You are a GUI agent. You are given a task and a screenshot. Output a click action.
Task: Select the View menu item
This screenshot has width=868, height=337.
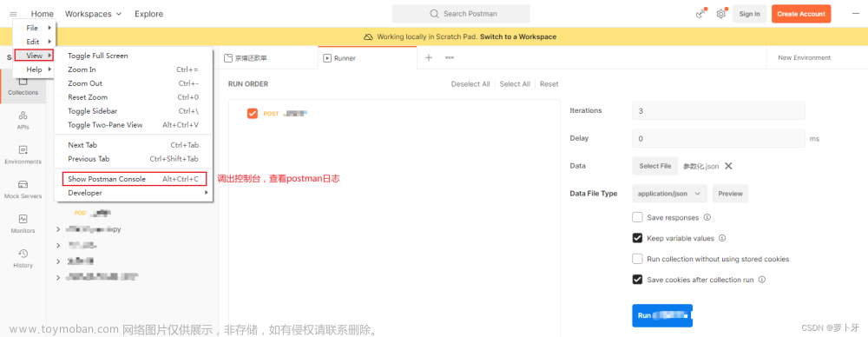(x=34, y=56)
